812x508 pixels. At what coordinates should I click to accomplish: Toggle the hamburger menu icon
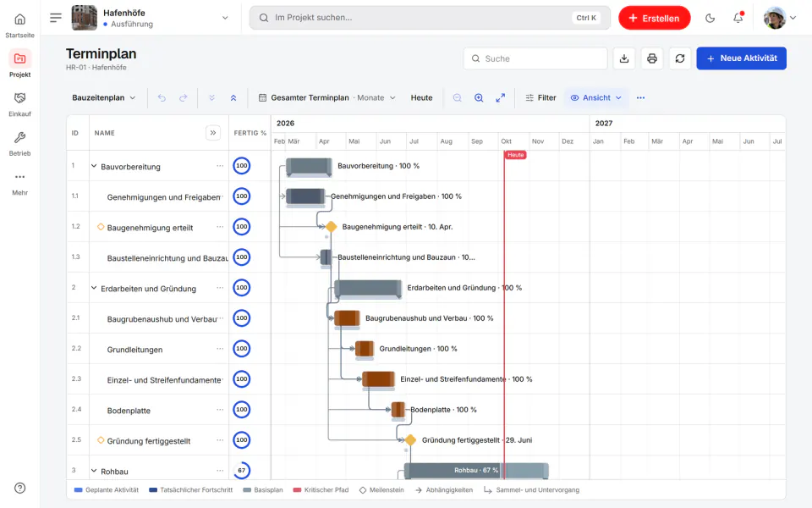pos(56,18)
